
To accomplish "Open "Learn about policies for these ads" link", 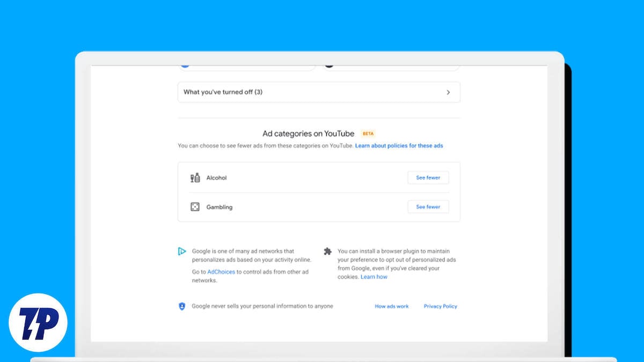I will (x=399, y=146).
